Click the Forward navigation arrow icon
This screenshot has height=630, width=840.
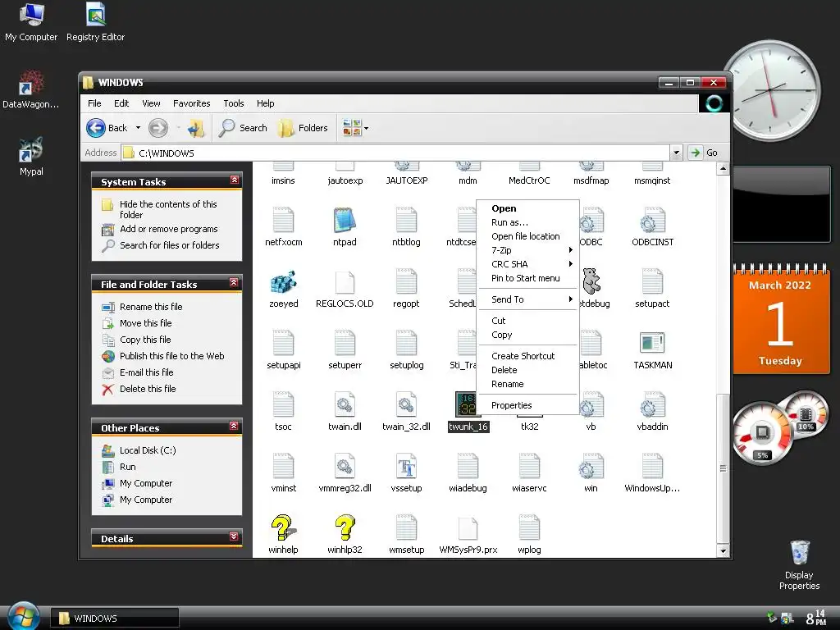point(158,128)
